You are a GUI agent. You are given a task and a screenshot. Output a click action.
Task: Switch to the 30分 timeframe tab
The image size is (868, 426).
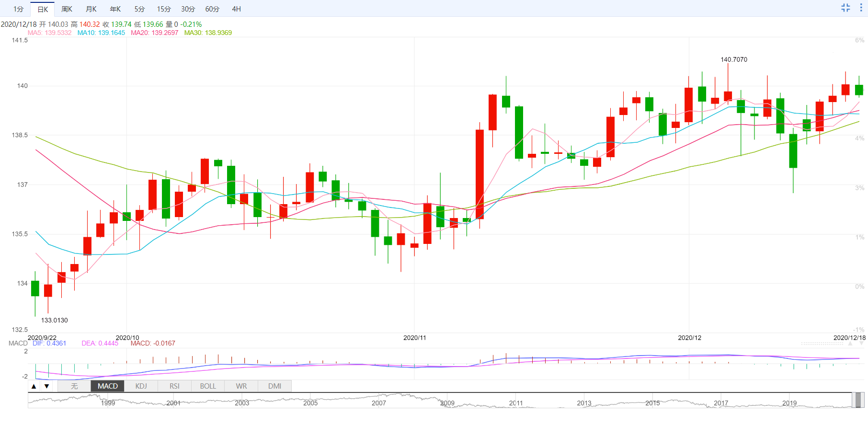[x=188, y=9]
